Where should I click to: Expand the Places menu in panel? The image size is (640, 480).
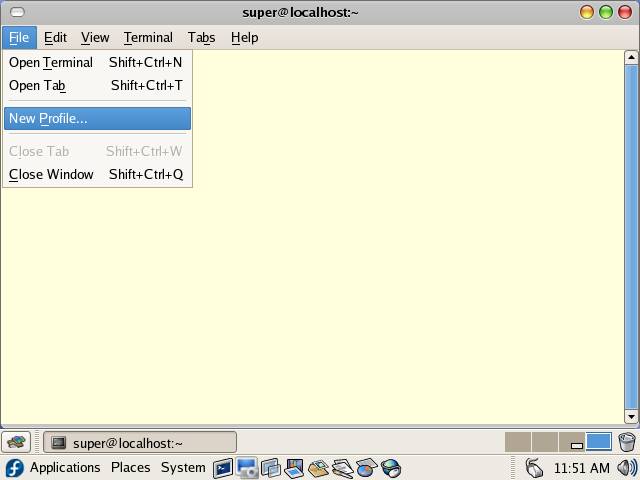pos(130,468)
